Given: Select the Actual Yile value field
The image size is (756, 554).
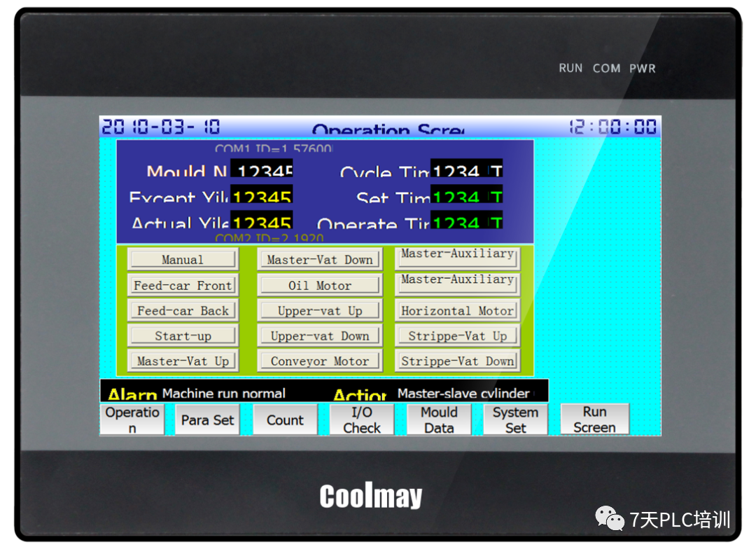Looking at the screenshot, I should [261, 220].
